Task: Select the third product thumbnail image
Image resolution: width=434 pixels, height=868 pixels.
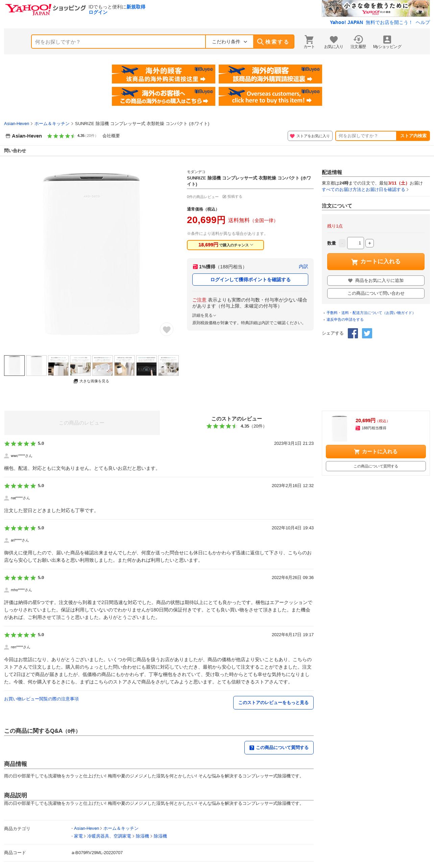Action: coord(58,365)
